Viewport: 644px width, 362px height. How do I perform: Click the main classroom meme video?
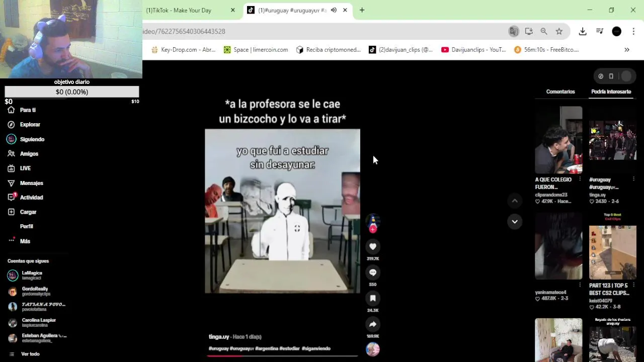282,211
